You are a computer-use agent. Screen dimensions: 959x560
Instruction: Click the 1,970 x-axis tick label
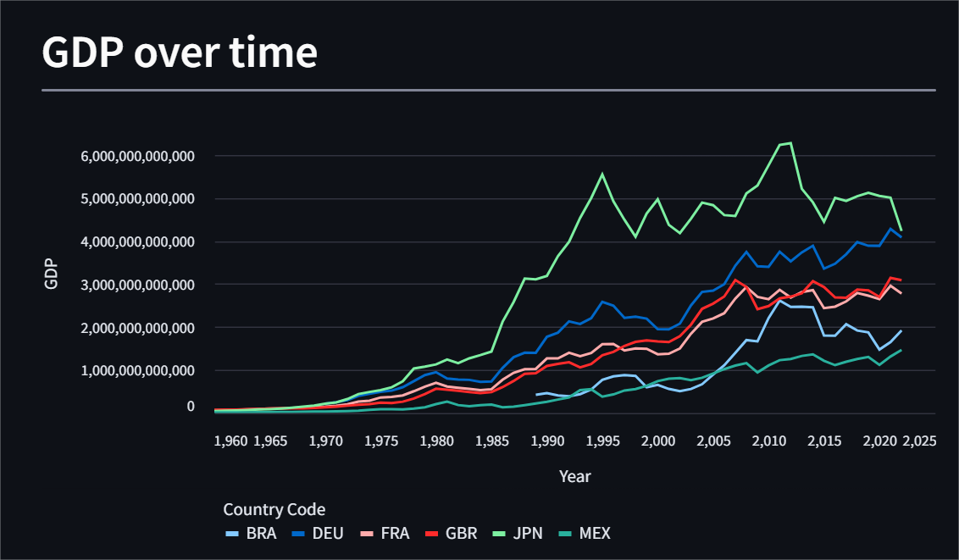(x=326, y=441)
